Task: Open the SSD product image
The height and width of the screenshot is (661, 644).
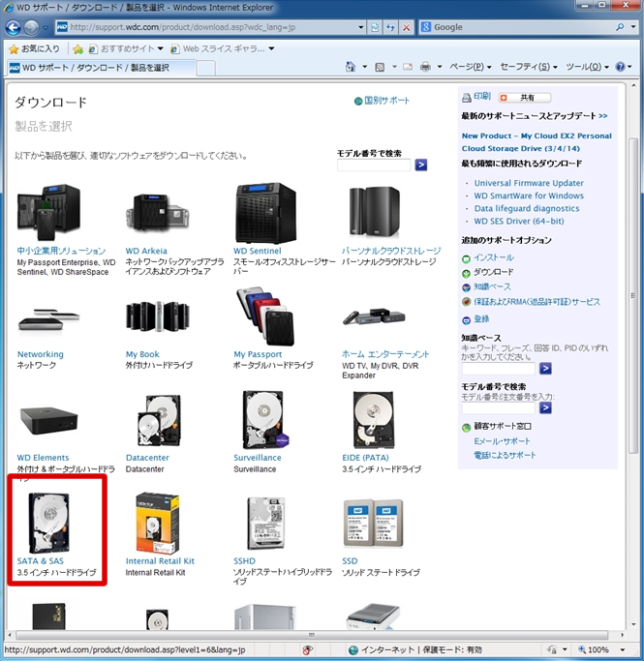Action: pos(373,524)
